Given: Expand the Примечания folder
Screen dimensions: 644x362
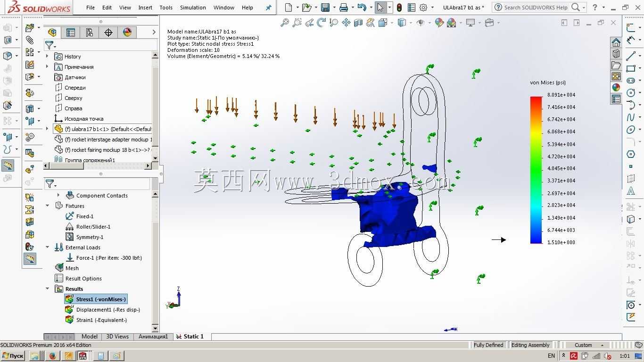Looking at the screenshot, I should pyautogui.click(x=47, y=67).
